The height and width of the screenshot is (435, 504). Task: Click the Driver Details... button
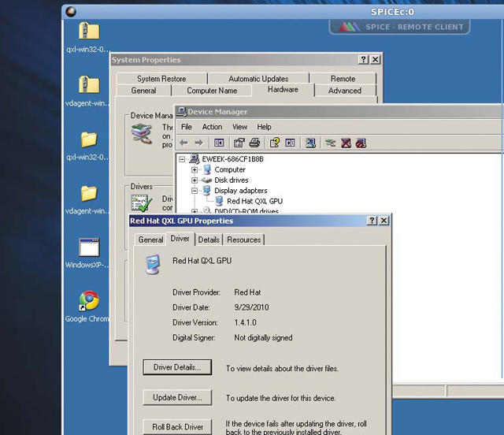pos(177,367)
